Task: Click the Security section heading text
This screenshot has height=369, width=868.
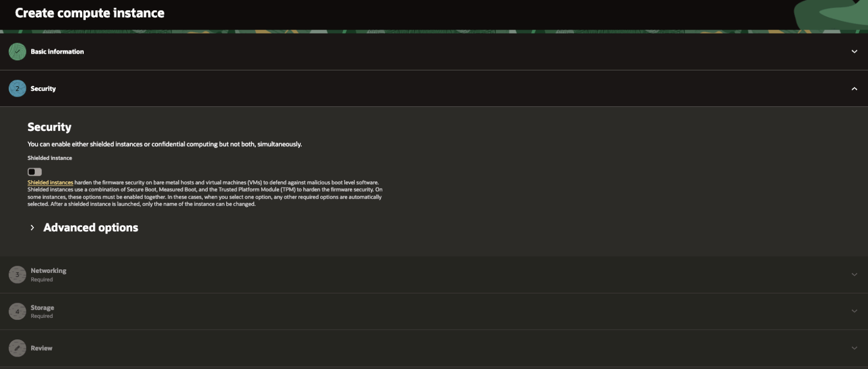Action: [x=50, y=127]
